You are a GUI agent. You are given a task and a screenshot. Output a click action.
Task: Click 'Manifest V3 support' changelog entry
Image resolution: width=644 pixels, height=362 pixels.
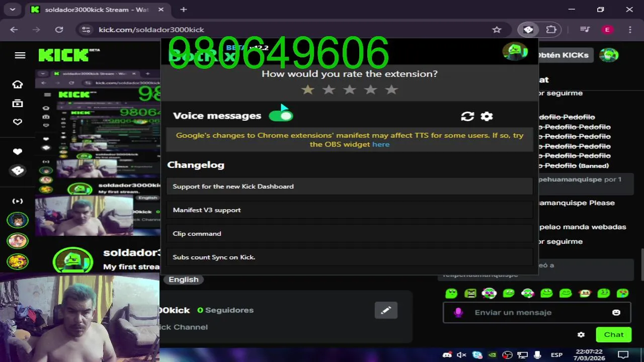pos(350,210)
